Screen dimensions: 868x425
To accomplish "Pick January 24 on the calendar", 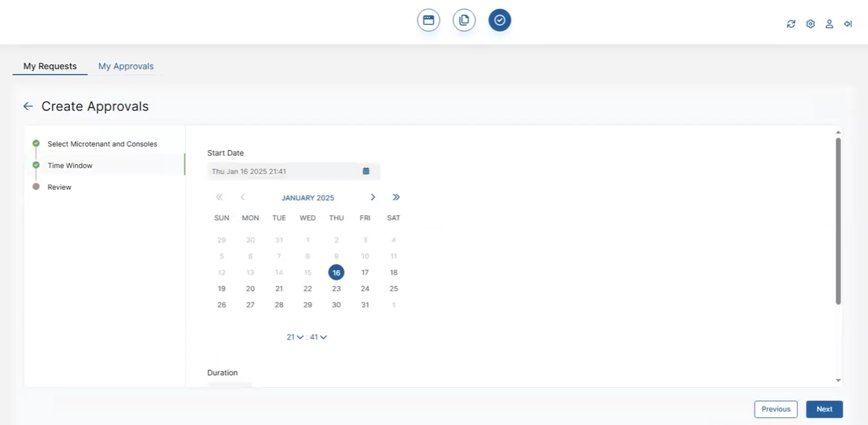I will (365, 289).
